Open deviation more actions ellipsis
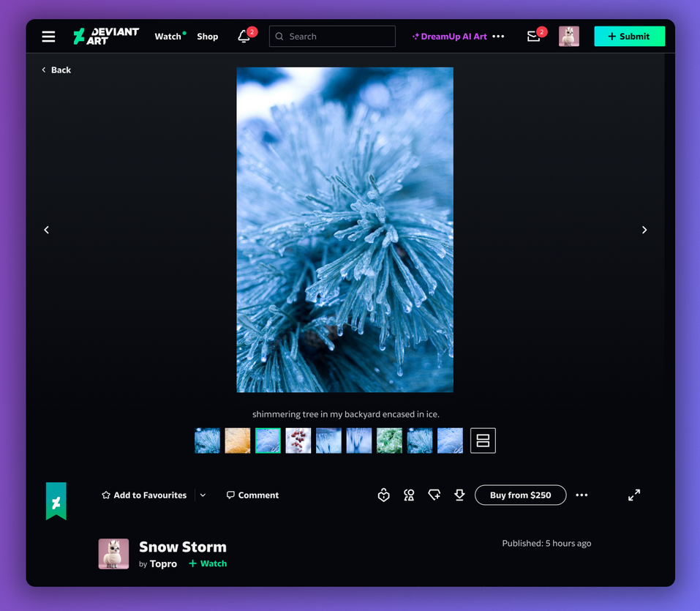The height and width of the screenshot is (611, 700). click(582, 495)
